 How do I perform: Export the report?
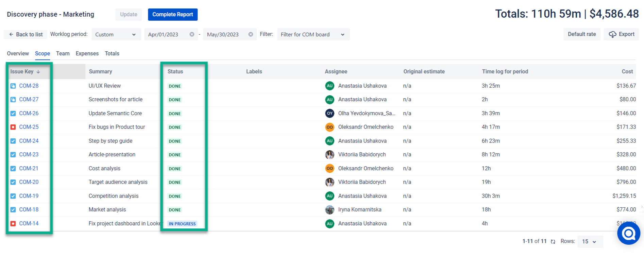[621, 34]
